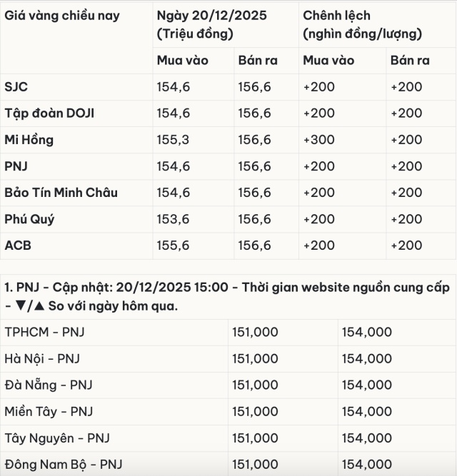457x476 pixels.
Task: Select the +300 difference value
Action: tap(318, 140)
